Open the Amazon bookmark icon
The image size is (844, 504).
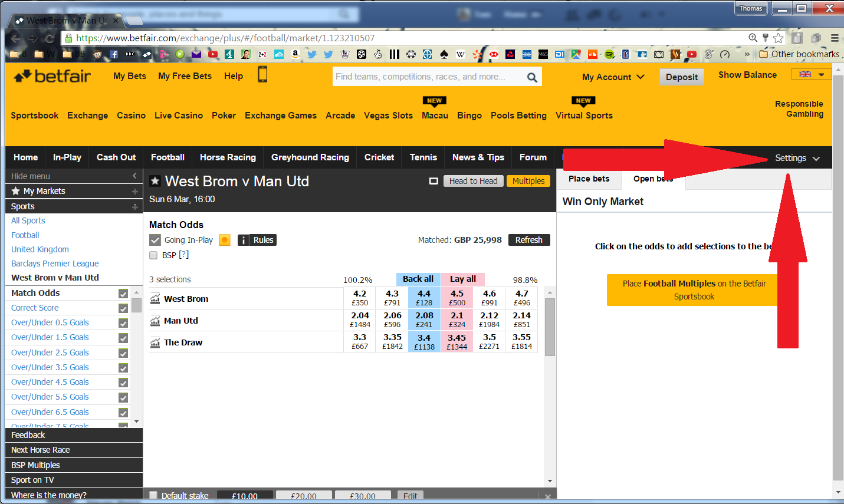(x=295, y=54)
